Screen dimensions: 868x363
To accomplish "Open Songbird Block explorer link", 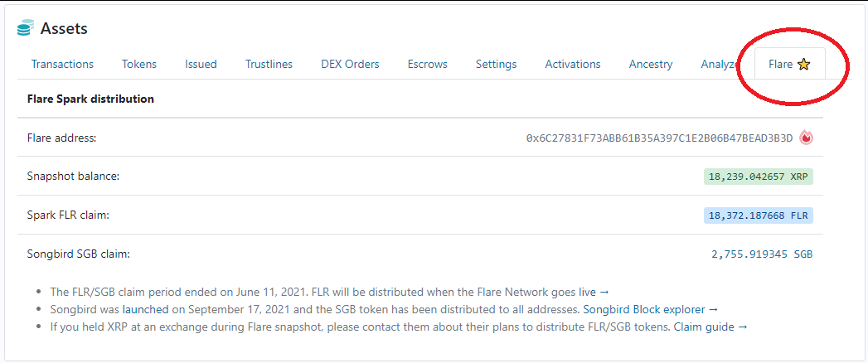I will (x=650, y=309).
